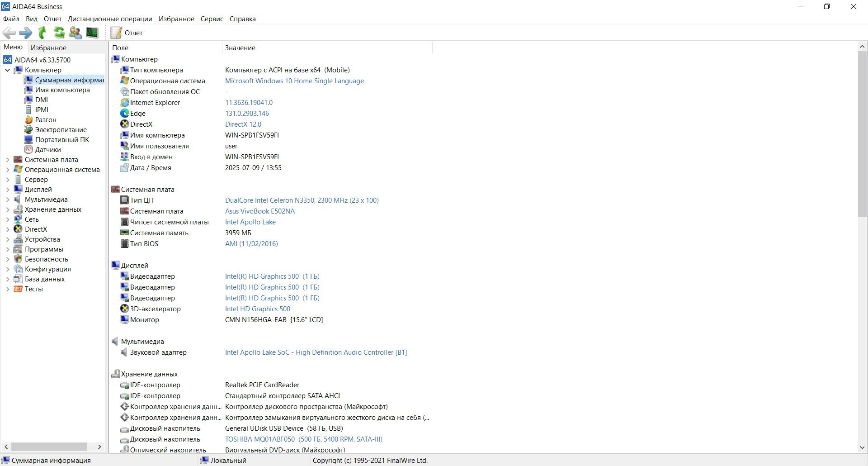Screen dimensions: 868x466
Task: Click the green Up level arrow icon
Action: pyautogui.click(x=42, y=33)
